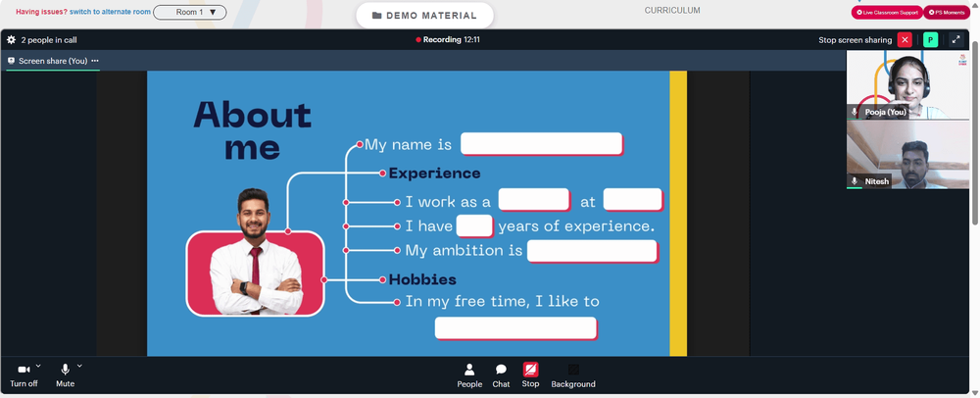Click the green P participant avatar
Viewport: 980px width, 398px height.
pos(931,40)
